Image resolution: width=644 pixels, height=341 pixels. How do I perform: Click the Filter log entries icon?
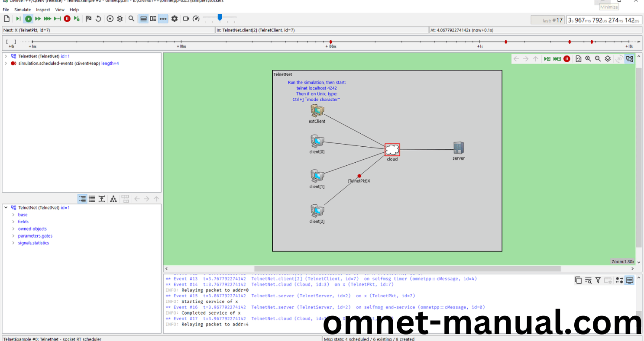click(x=598, y=280)
